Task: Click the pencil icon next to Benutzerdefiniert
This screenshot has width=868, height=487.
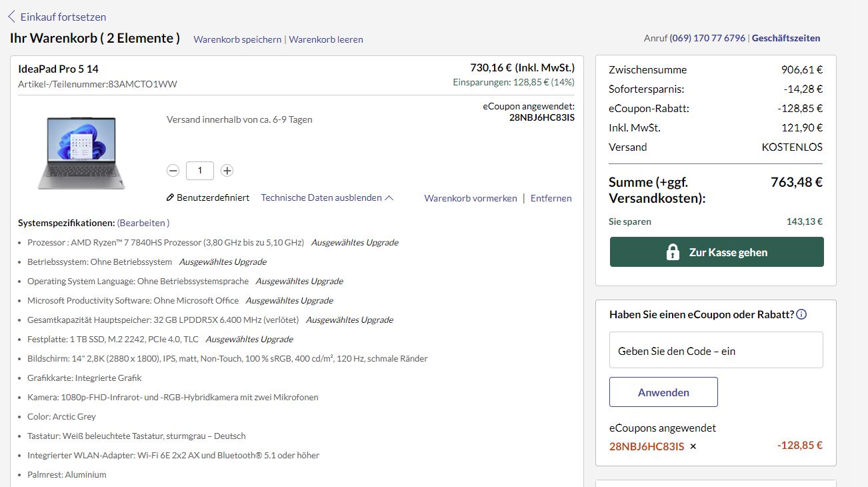Action: coord(170,198)
